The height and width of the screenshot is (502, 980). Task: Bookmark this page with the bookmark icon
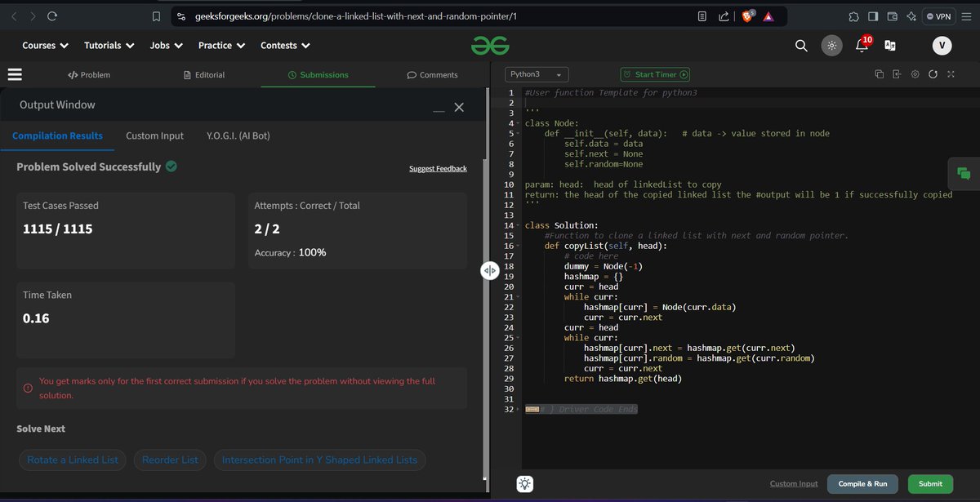pos(157,16)
